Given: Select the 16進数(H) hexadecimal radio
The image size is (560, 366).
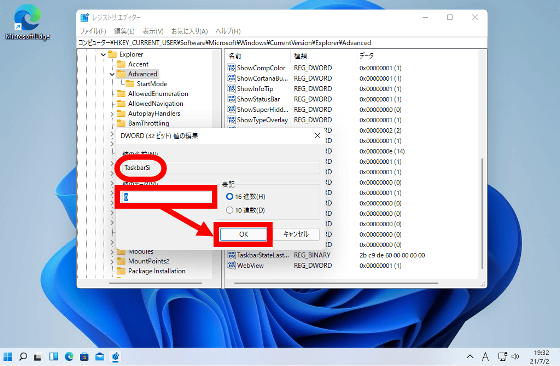Looking at the screenshot, I should pyautogui.click(x=229, y=196).
